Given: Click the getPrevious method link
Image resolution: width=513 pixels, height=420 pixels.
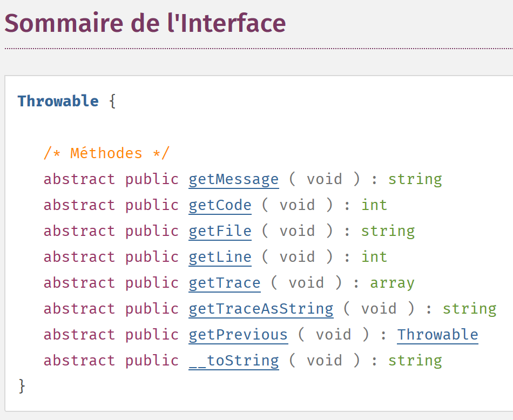Looking at the screenshot, I should coord(238,335).
